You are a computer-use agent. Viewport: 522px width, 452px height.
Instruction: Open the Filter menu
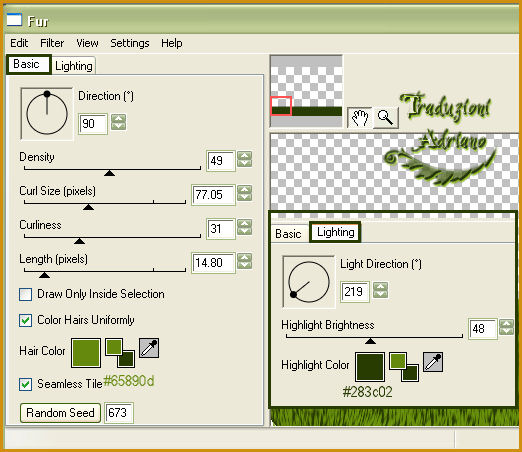(x=52, y=43)
